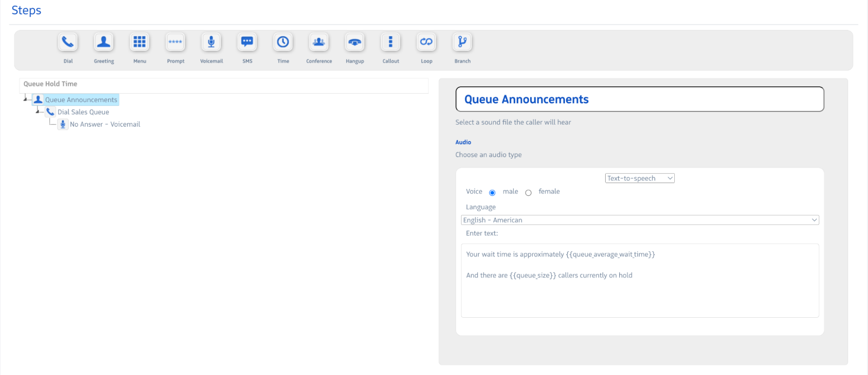Switch voice to female

(x=528, y=193)
